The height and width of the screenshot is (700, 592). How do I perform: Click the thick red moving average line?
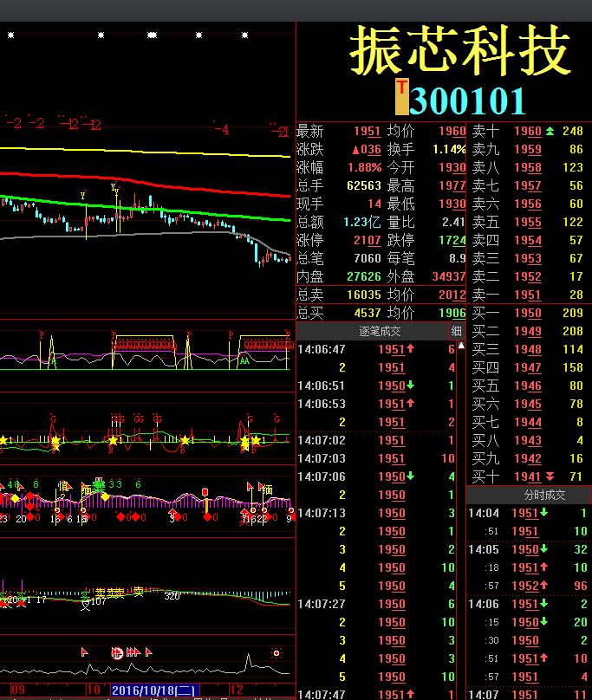click(x=146, y=181)
